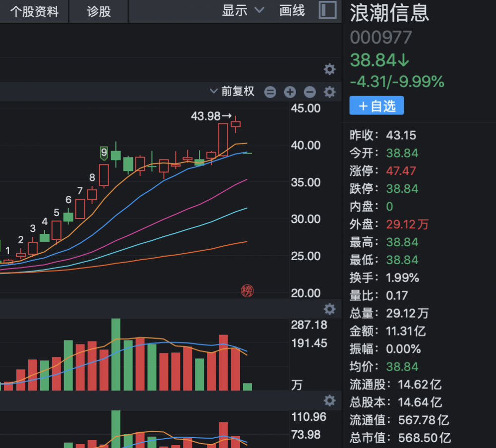The image size is (496, 448).
Task: Click the 振幅 value 0.00%
Action: [403, 349]
